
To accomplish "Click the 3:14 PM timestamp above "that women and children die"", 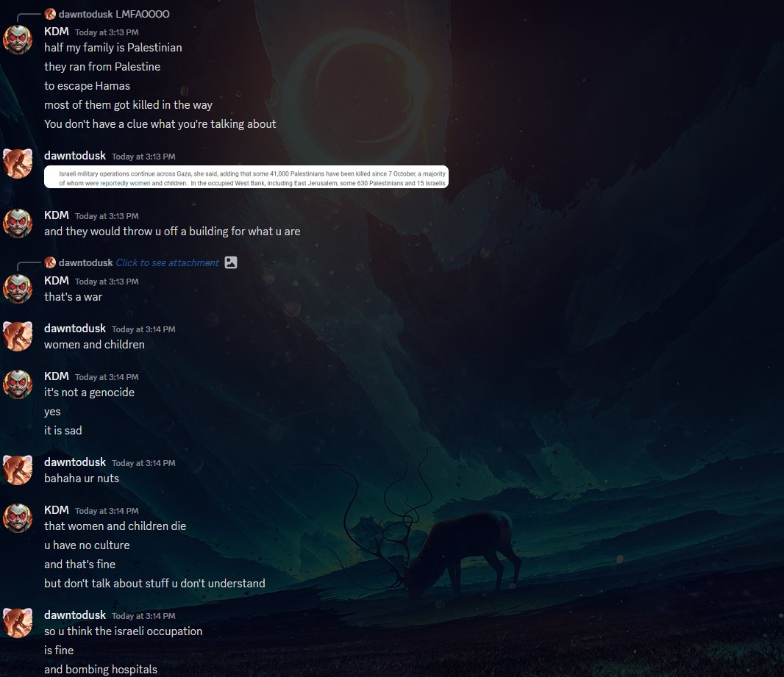I will (x=107, y=511).
